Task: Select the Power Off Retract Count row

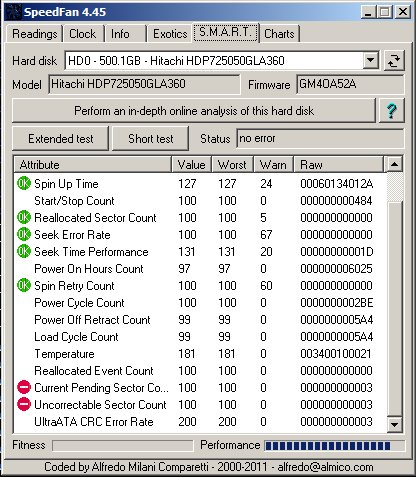Action: (x=201, y=320)
